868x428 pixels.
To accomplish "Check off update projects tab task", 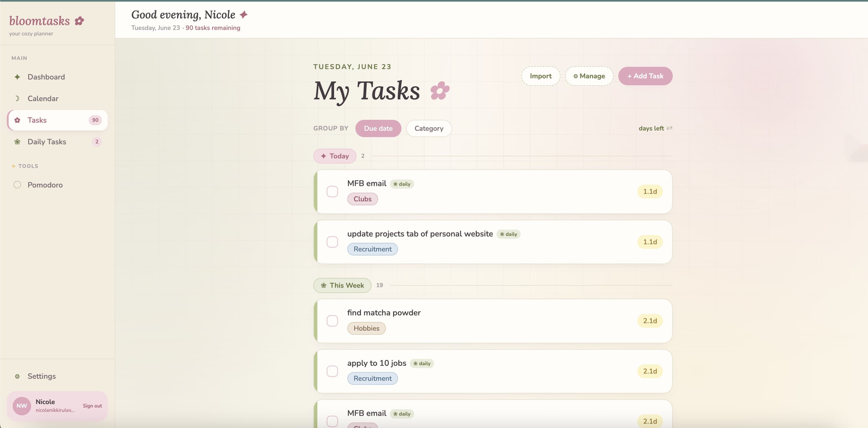I will (332, 242).
